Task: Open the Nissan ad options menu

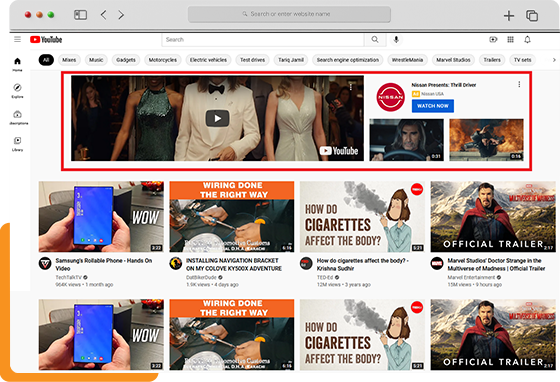Action: 519,84
